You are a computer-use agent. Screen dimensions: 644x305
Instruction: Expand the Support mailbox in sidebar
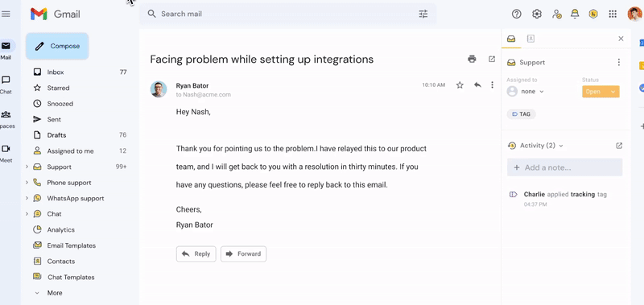(27, 167)
